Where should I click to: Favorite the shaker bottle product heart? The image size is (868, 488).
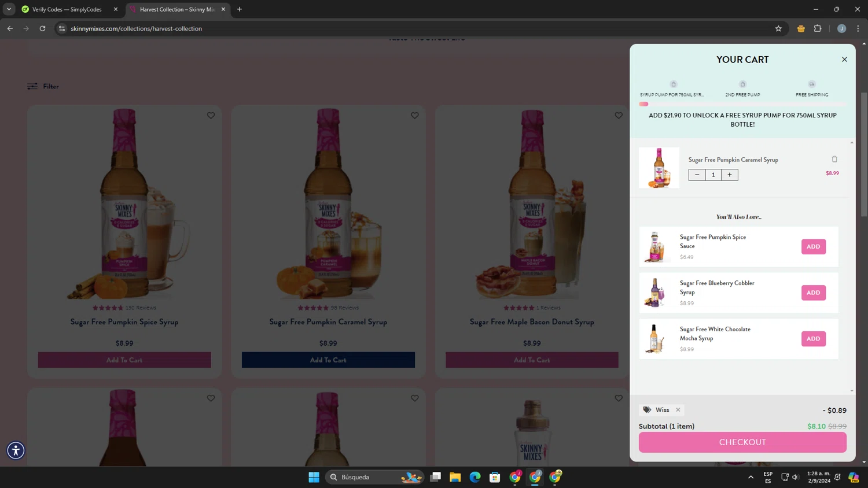619,398
